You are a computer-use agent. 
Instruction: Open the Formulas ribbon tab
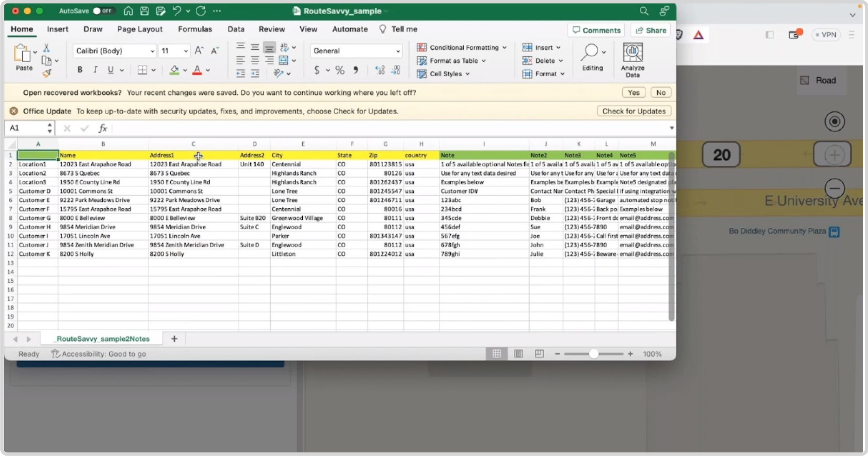pos(194,29)
